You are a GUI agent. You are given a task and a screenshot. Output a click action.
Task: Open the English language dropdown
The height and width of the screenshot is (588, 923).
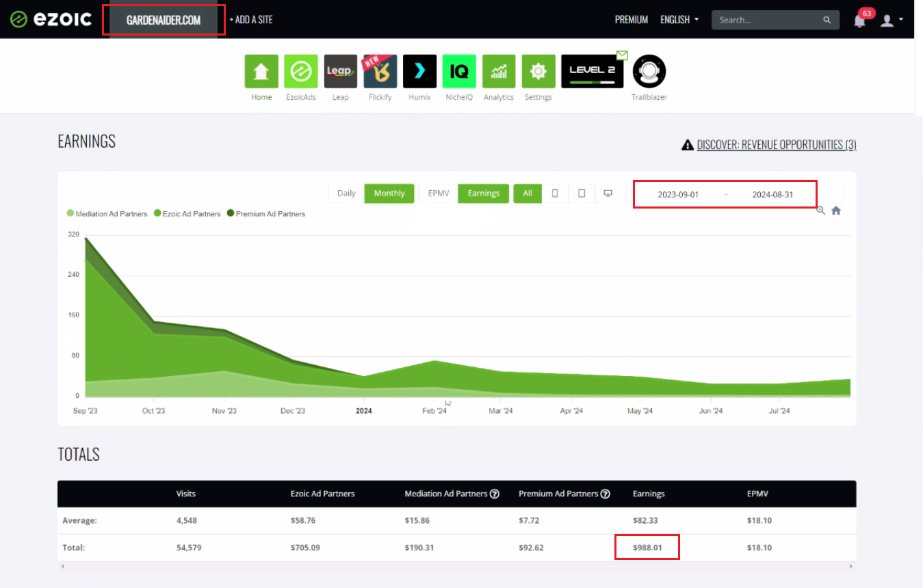(x=679, y=20)
